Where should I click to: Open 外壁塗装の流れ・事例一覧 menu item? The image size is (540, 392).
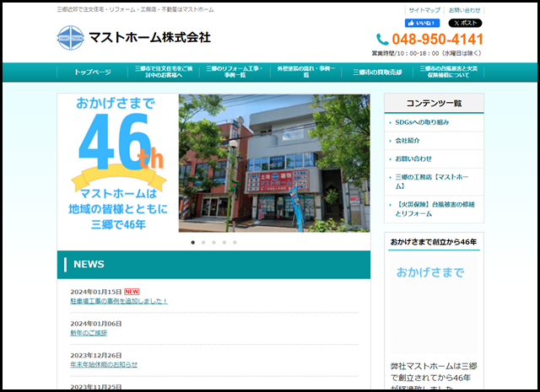click(x=306, y=72)
